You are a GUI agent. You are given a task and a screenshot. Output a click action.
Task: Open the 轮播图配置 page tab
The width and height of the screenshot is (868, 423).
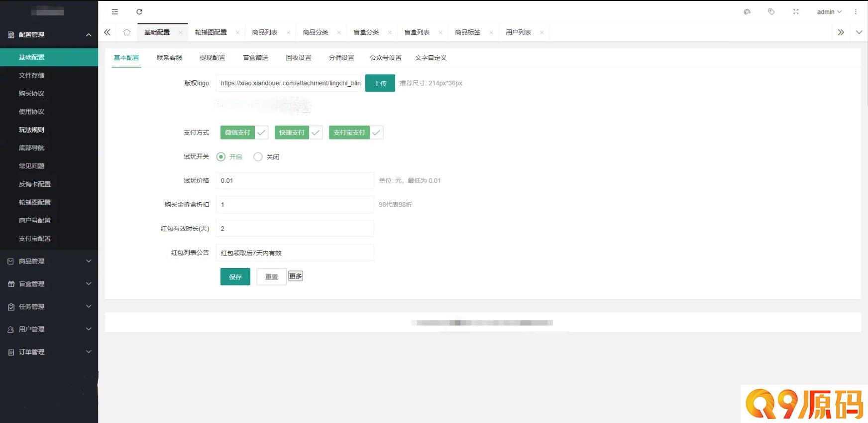(211, 32)
